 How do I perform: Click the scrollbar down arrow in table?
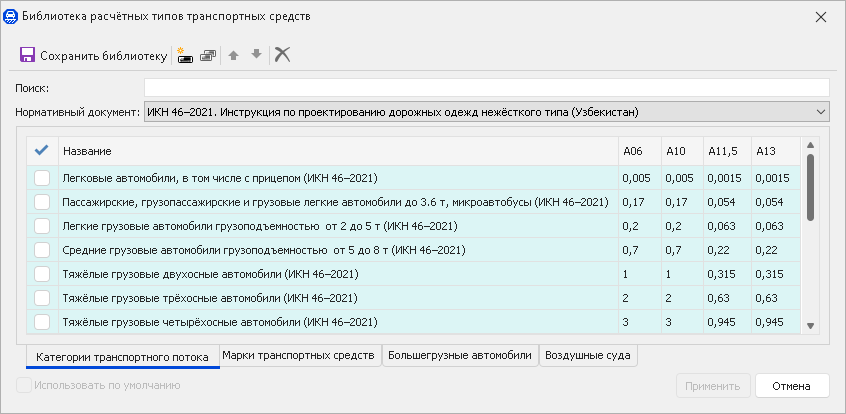pyautogui.click(x=811, y=325)
